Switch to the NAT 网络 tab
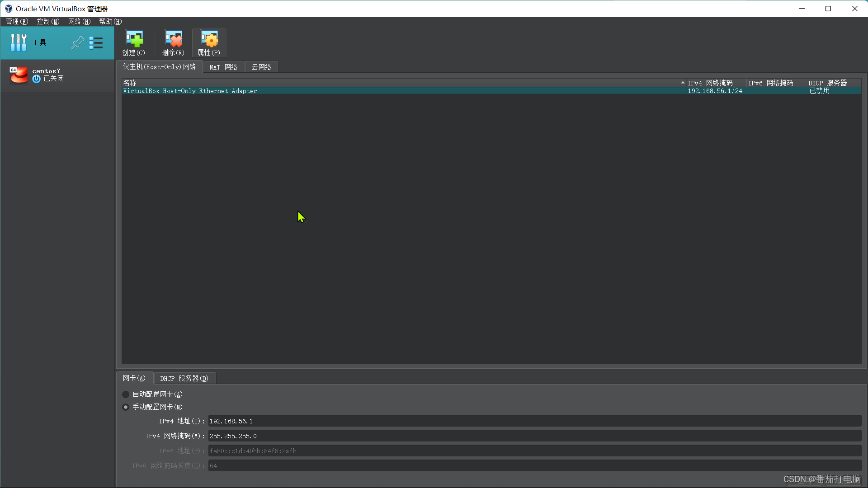868x488 pixels. click(x=223, y=67)
